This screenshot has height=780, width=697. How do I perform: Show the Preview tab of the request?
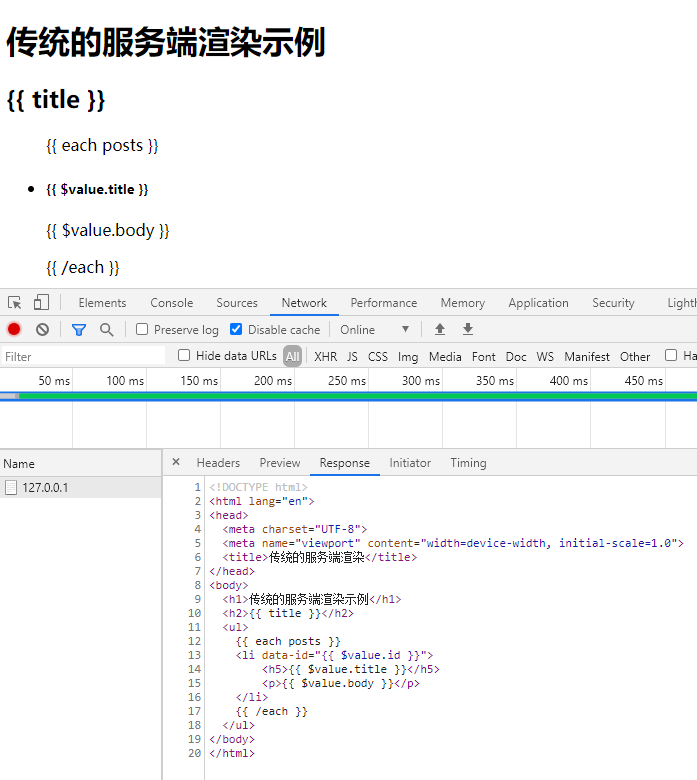(x=280, y=463)
